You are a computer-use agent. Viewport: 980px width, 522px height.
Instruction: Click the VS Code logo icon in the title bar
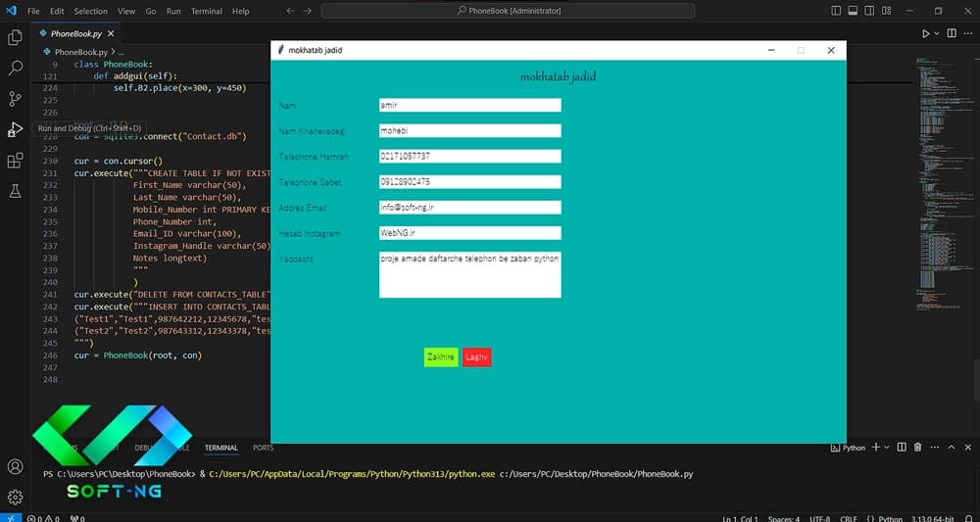tap(11, 11)
